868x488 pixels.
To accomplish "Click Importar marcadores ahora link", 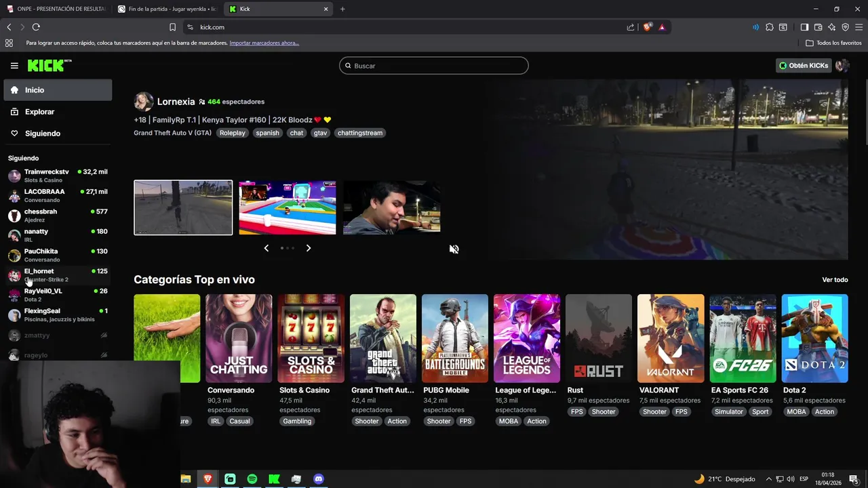I will pos(264,43).
